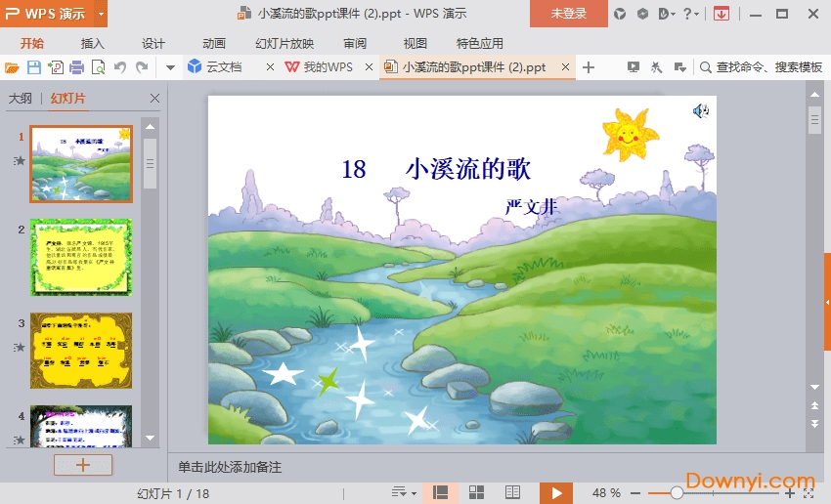831x504 pixels.
Task: Click the 未登录 login button
Action: click(569, 14)
